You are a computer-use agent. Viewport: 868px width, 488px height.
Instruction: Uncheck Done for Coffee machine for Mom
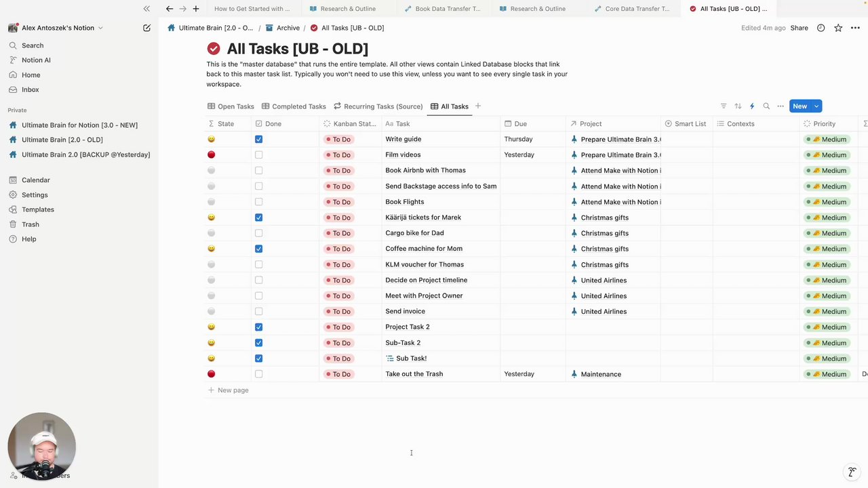point(258,249)
